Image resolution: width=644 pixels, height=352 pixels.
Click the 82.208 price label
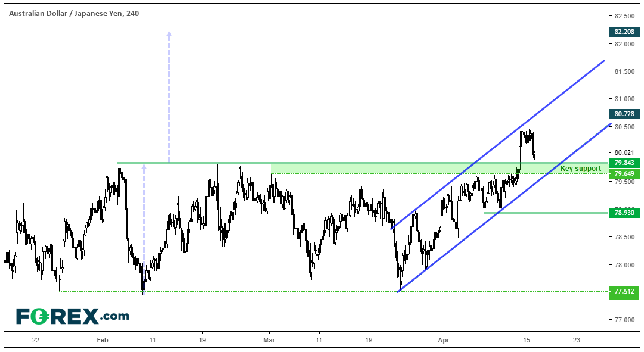624,32
